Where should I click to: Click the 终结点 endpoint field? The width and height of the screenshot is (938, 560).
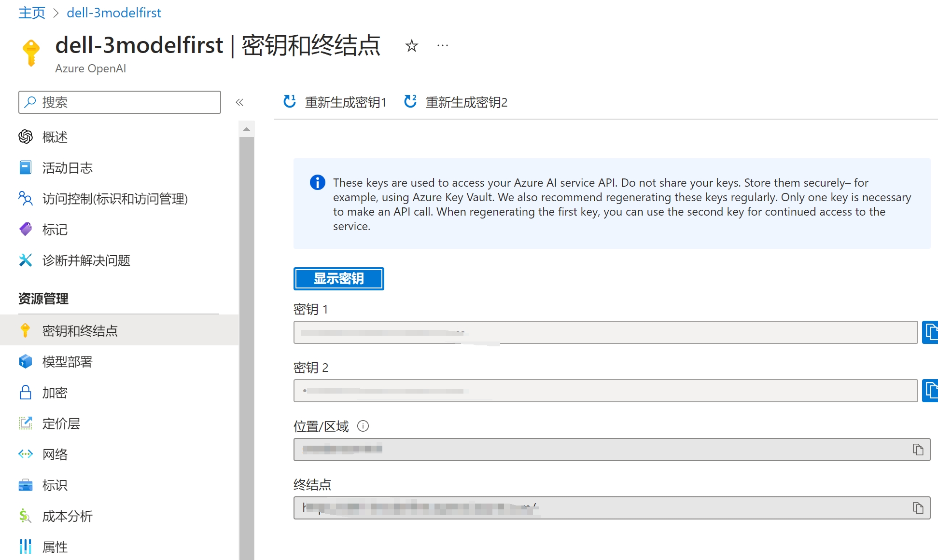point(612,508)
